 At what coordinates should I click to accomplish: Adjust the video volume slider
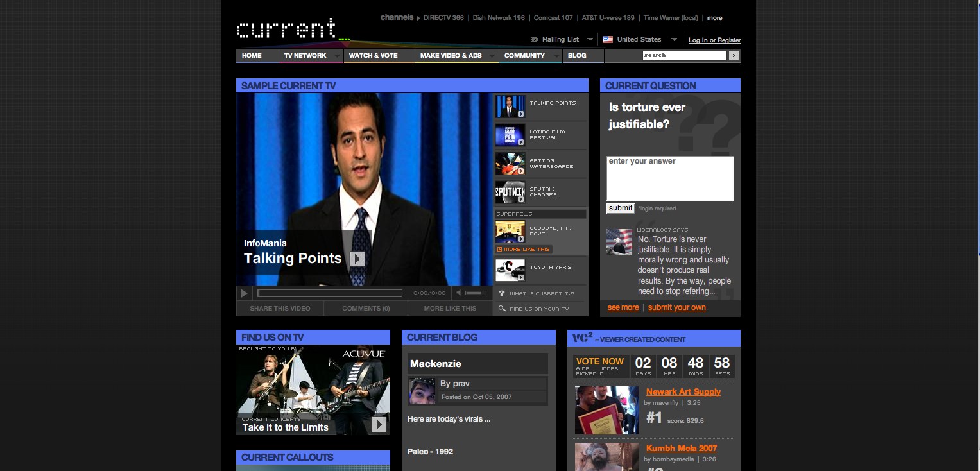pos(476,293)
